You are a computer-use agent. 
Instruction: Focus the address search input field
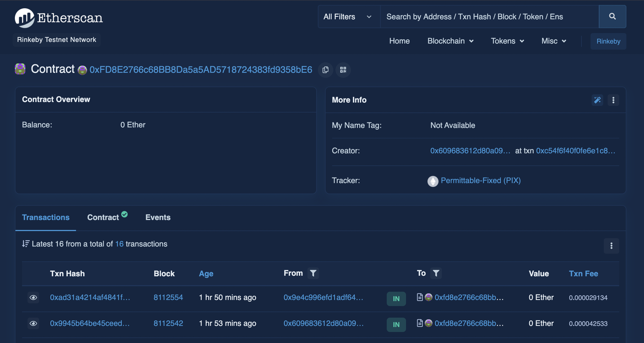489,17
